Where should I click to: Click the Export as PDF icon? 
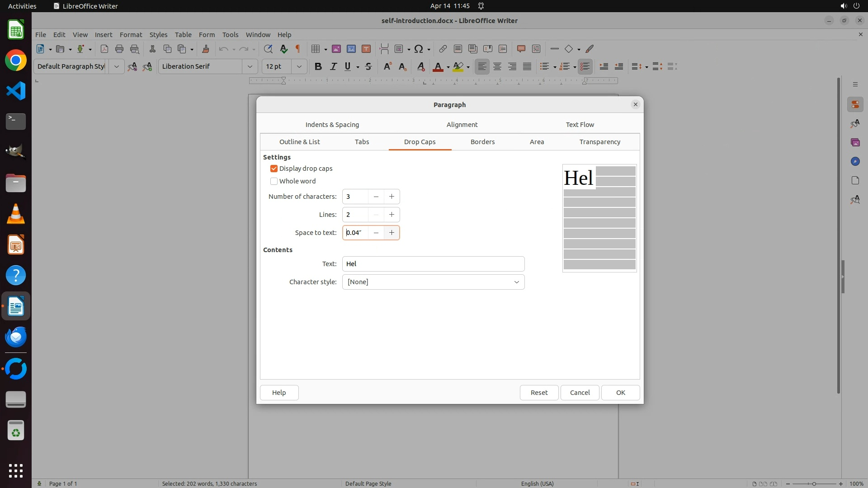tap(104, 49)
